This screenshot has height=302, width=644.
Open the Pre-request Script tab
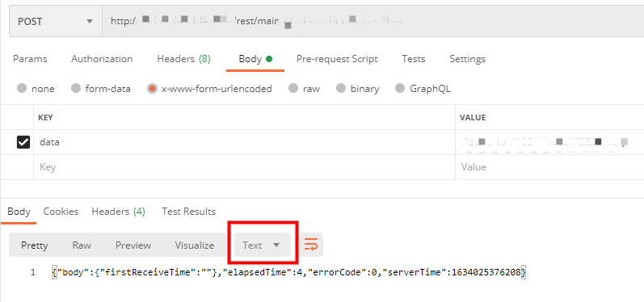(337, 59)
